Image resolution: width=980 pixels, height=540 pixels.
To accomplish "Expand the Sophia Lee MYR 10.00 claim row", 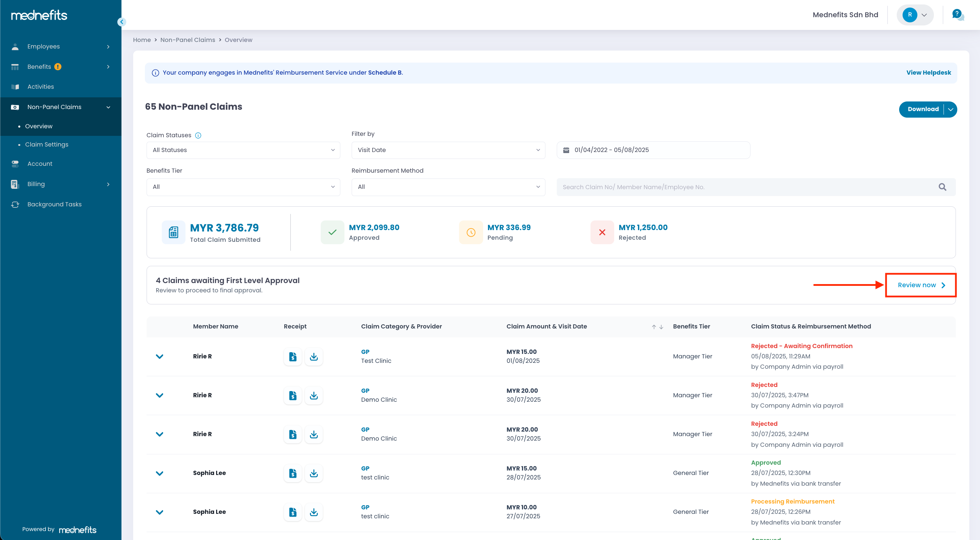I will (x=159, y=512).
